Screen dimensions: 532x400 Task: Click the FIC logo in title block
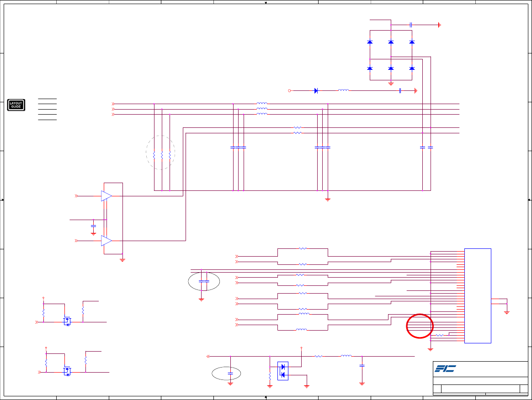[445, 368]
